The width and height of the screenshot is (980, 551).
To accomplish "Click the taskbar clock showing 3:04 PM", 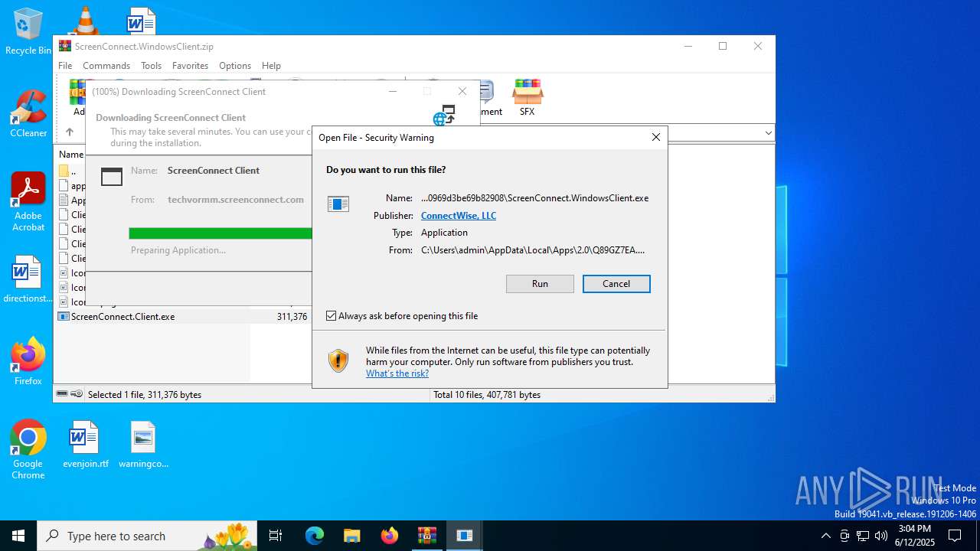I will click(915, 536).
